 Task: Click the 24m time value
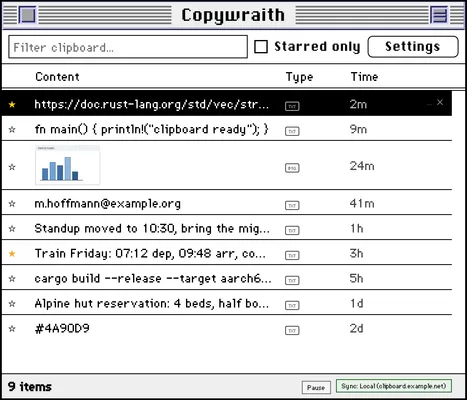tap(362, 166)
